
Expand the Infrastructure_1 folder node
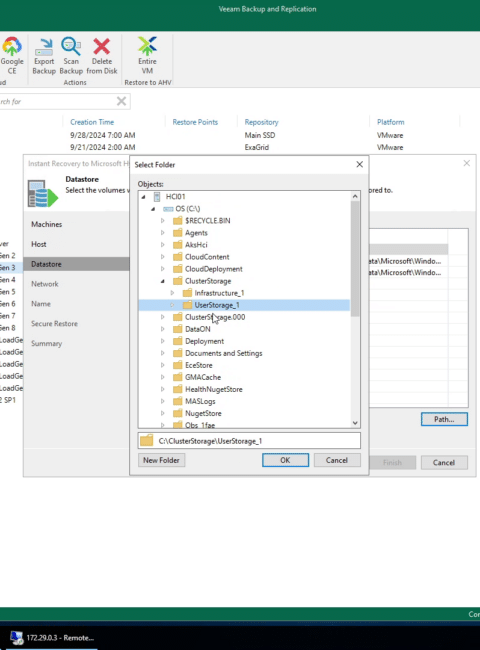click(172, 293)
